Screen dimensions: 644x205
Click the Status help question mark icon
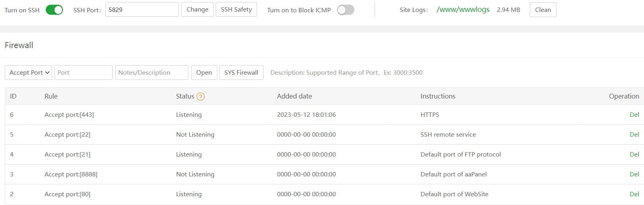201,97
